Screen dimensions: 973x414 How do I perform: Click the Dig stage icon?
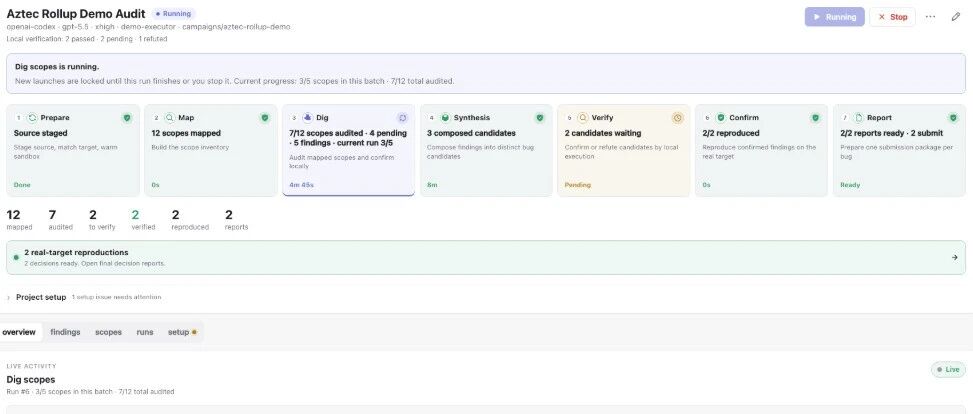[x=307, y=117]
